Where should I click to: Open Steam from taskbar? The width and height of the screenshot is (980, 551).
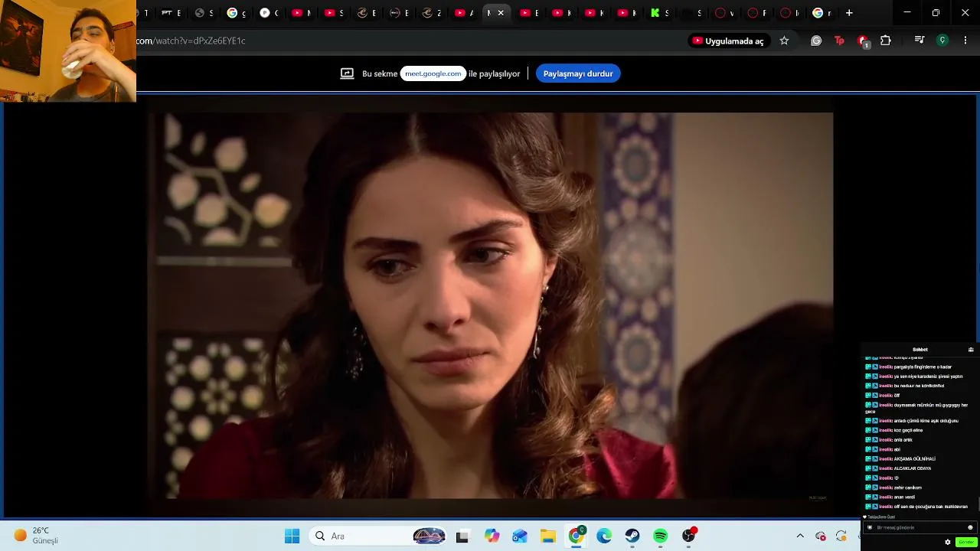[632, 536]
